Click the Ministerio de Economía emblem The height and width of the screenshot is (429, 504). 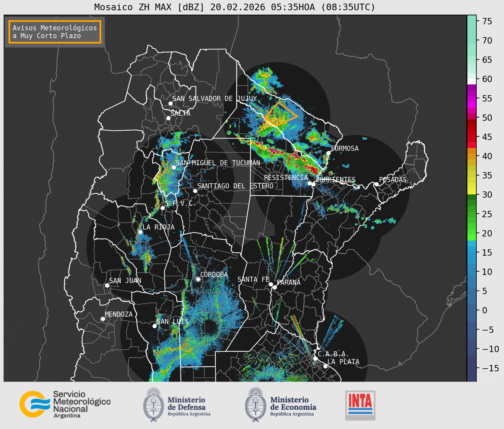256,404
